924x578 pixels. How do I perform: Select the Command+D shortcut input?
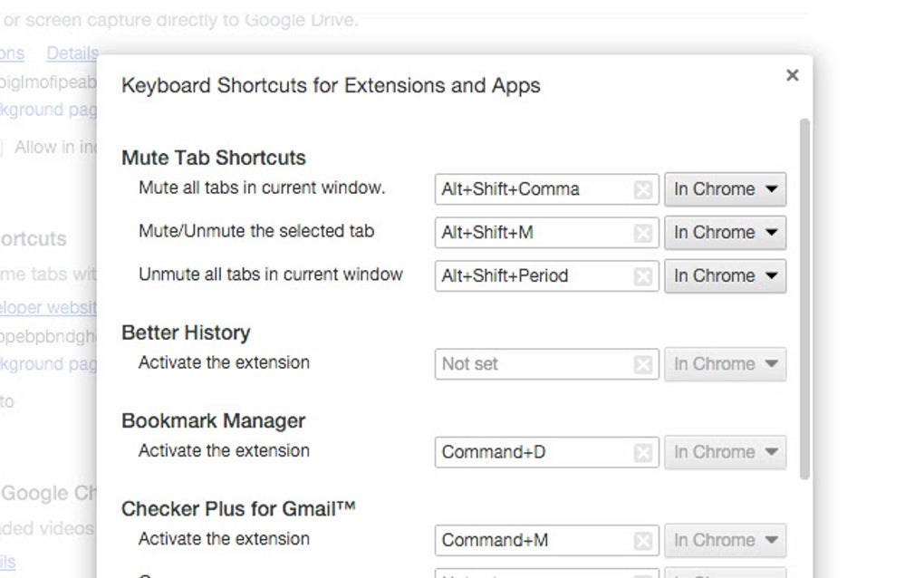534,451
